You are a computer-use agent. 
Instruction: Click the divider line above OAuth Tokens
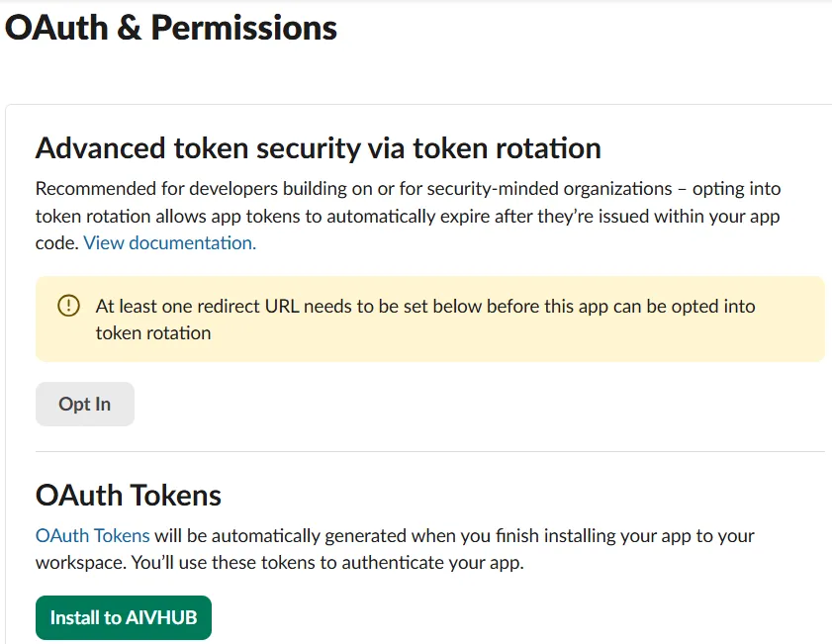point(430,452)
